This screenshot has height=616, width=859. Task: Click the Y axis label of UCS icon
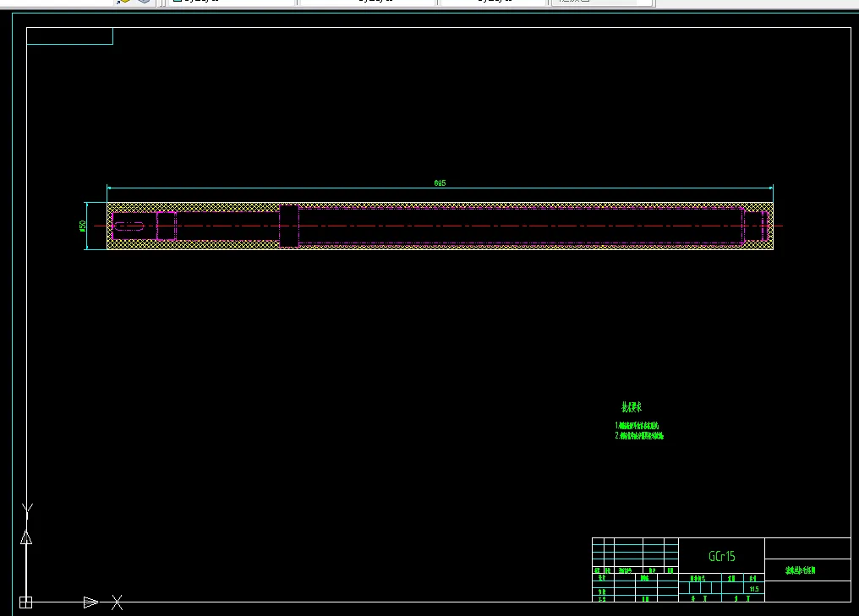pyautogui.click(x=27, y=511)
